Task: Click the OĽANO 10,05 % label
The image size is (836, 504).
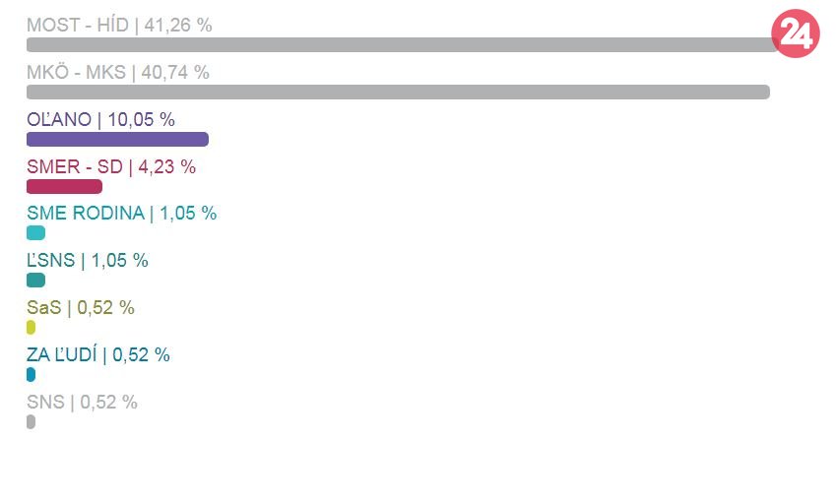Action: 100,120
